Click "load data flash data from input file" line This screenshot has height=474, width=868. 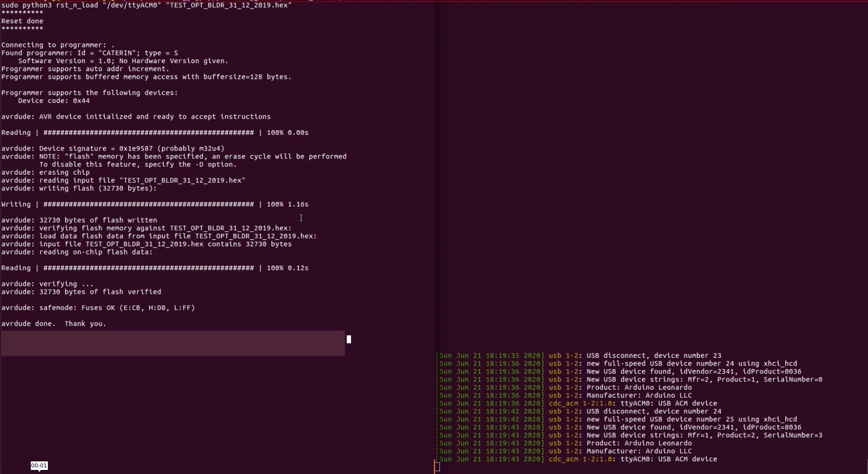point(159,236)
